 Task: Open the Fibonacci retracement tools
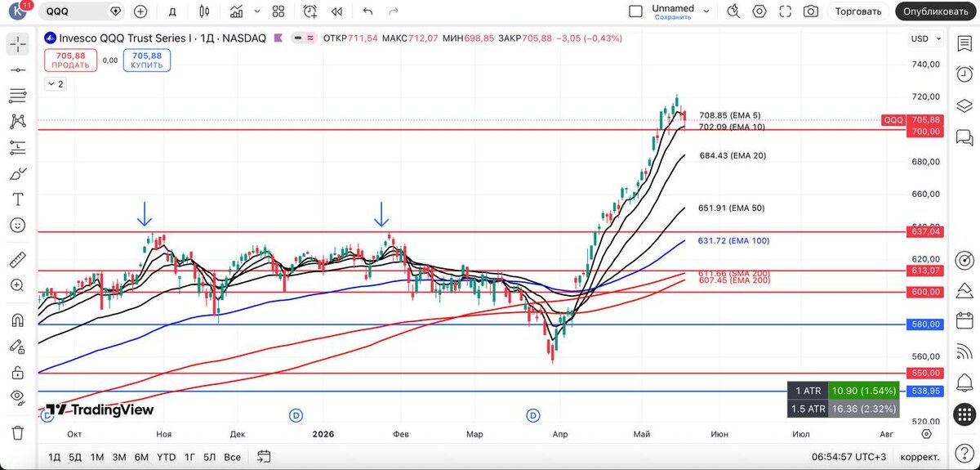click(18, 96)
